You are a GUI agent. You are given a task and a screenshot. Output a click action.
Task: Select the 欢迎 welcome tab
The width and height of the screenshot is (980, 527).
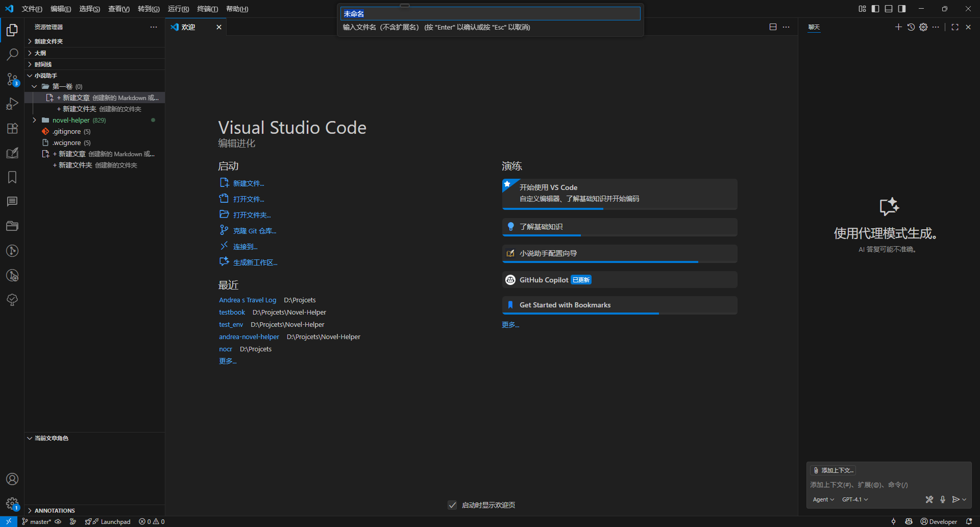(188, 27)
